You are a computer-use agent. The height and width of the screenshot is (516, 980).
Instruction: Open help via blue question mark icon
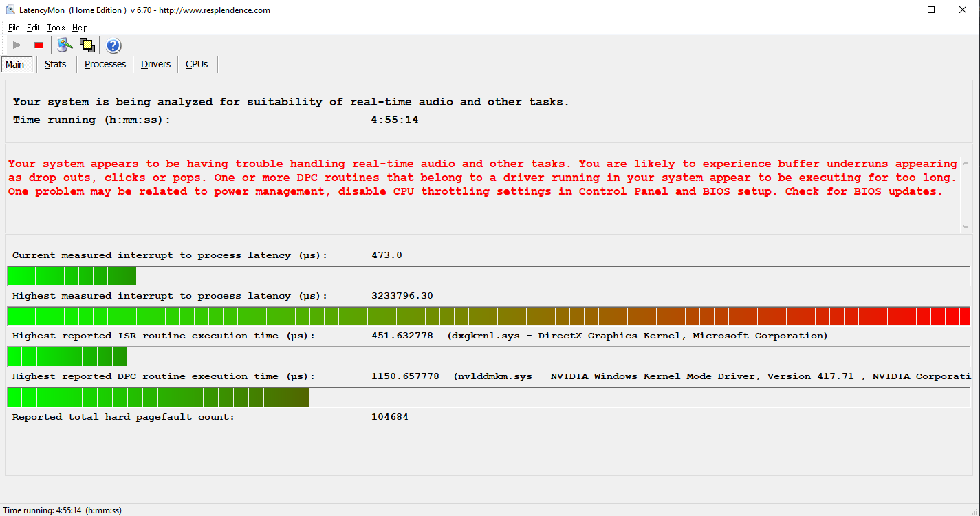click(x=113, y=45)
